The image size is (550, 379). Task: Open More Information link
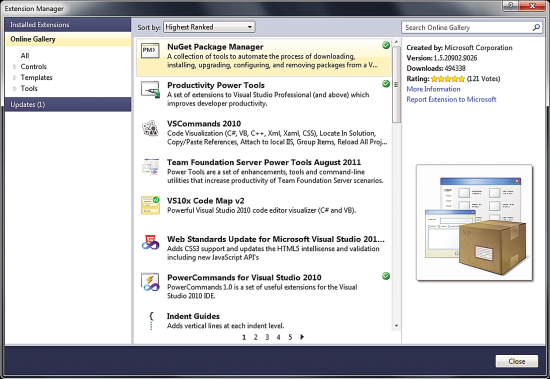click(433, 89)
